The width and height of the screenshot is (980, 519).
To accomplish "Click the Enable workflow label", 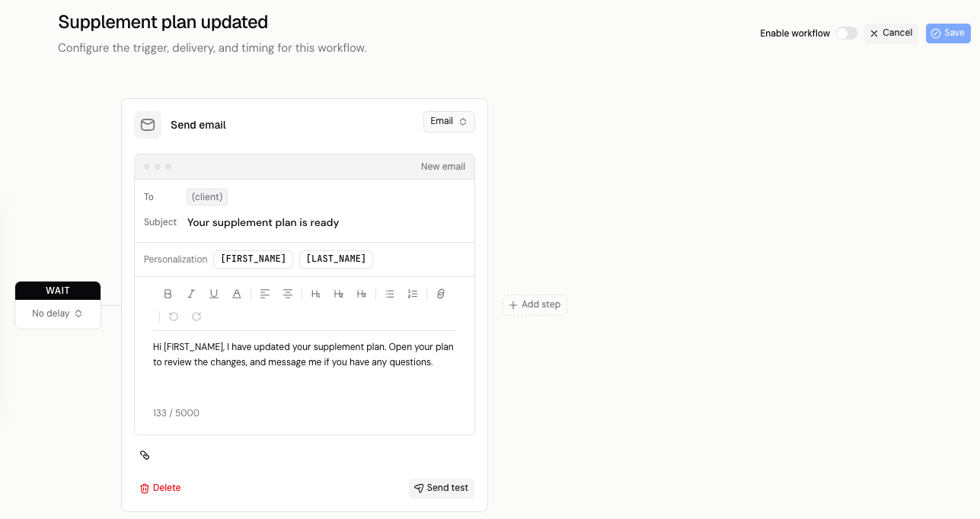I will click(x=795, y=33).
